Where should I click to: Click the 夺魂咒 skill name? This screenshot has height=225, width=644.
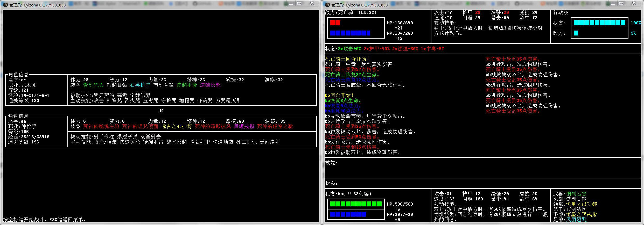[x=205, y=100]
